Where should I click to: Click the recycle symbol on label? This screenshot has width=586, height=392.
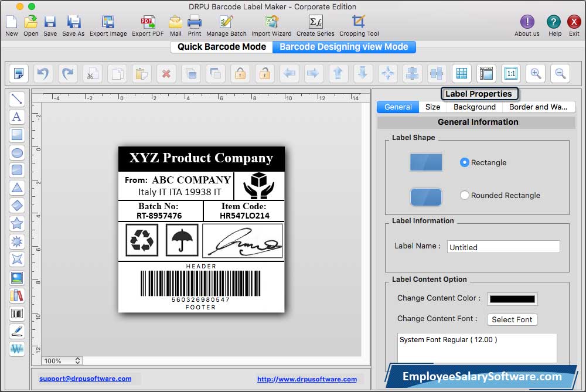coord(142,240)
